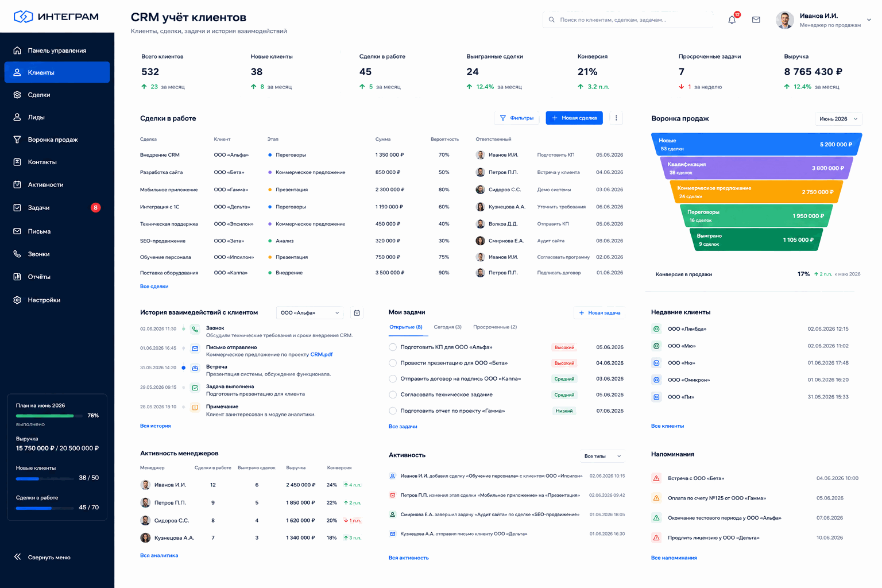Open Задачи in sidebar
882x588 pixels.
point(57,207)
